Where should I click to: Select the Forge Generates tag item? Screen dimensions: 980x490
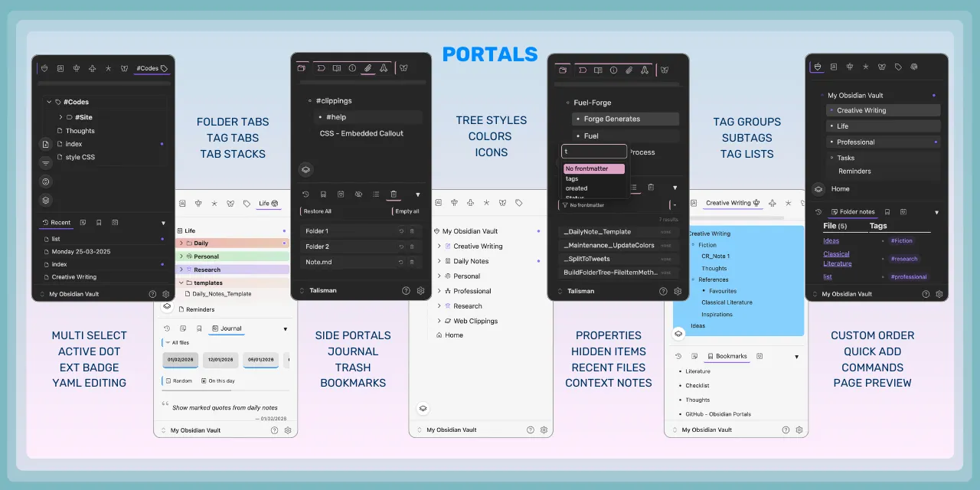point(626,119)
